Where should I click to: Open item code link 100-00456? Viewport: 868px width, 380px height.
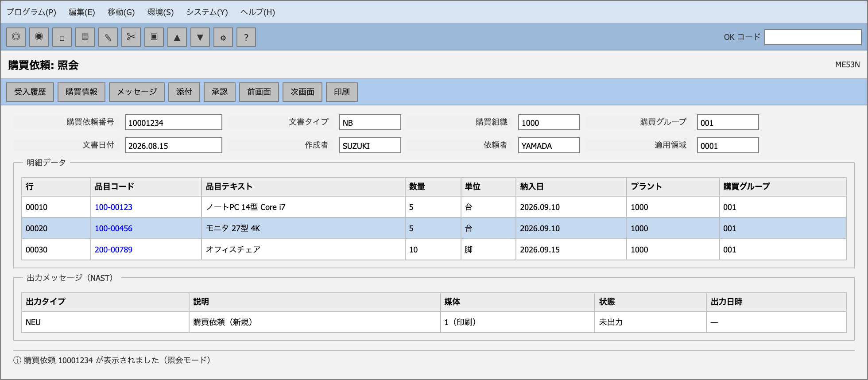pos(113,229)
